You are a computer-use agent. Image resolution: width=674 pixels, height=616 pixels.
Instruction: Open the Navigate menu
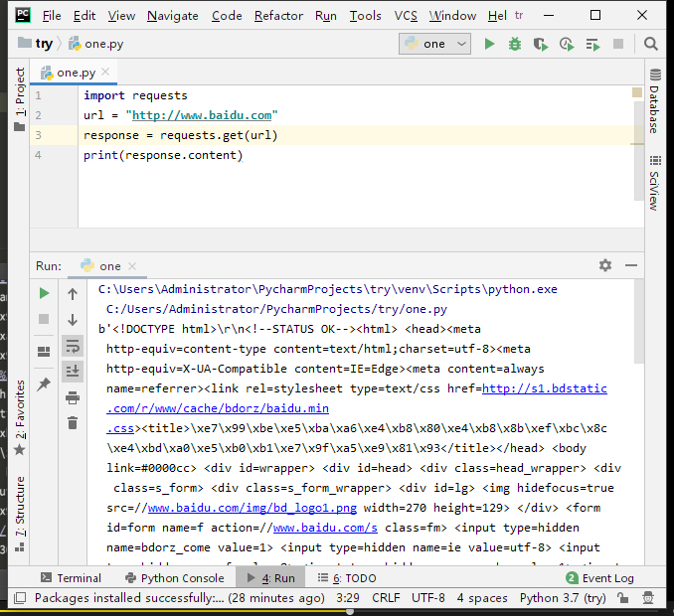coord(173,16)
